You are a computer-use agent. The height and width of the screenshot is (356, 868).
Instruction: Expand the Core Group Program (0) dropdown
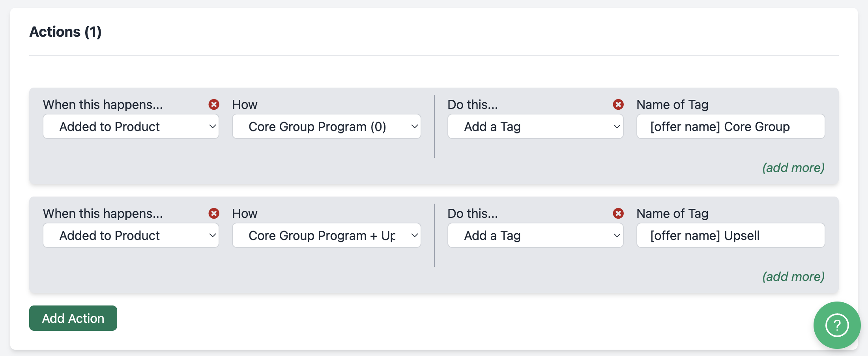[x=326, y=127]
